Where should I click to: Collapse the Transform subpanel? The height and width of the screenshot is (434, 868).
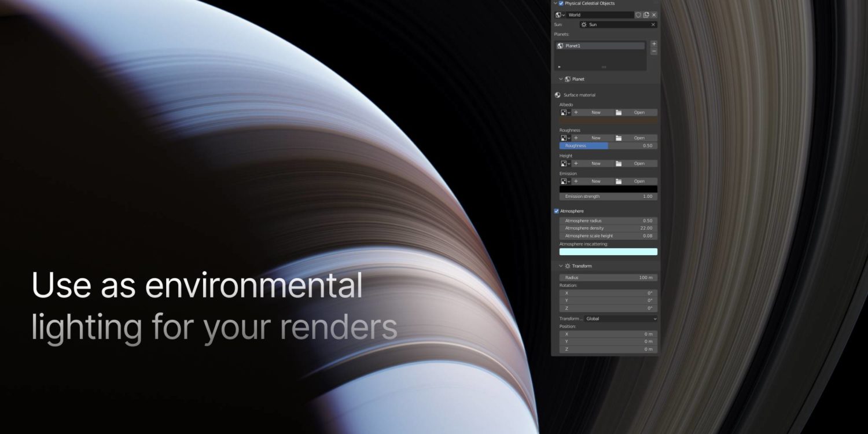[561, 266]
